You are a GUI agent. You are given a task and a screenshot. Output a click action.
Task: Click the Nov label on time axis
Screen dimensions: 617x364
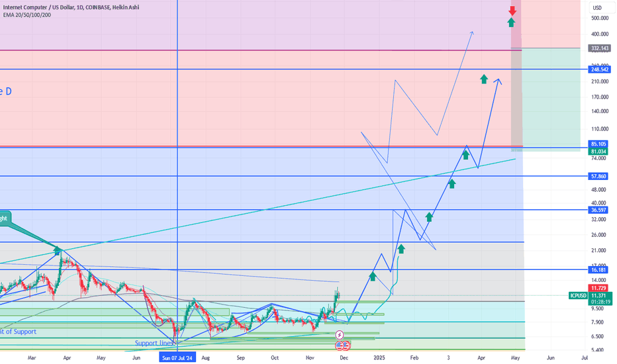click(310, 357)
